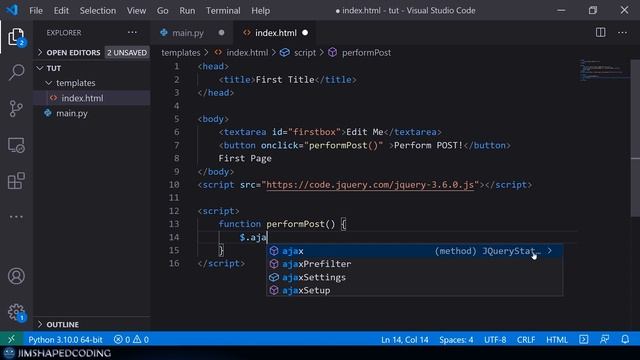Open the Extensions view

[16, 181]
